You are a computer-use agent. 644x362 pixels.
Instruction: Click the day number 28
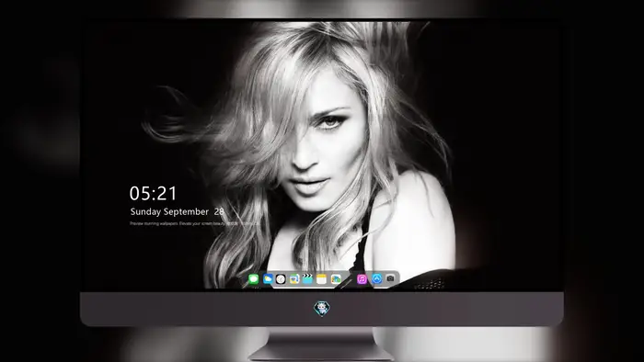pyautogui.click(x=219, y=211)
